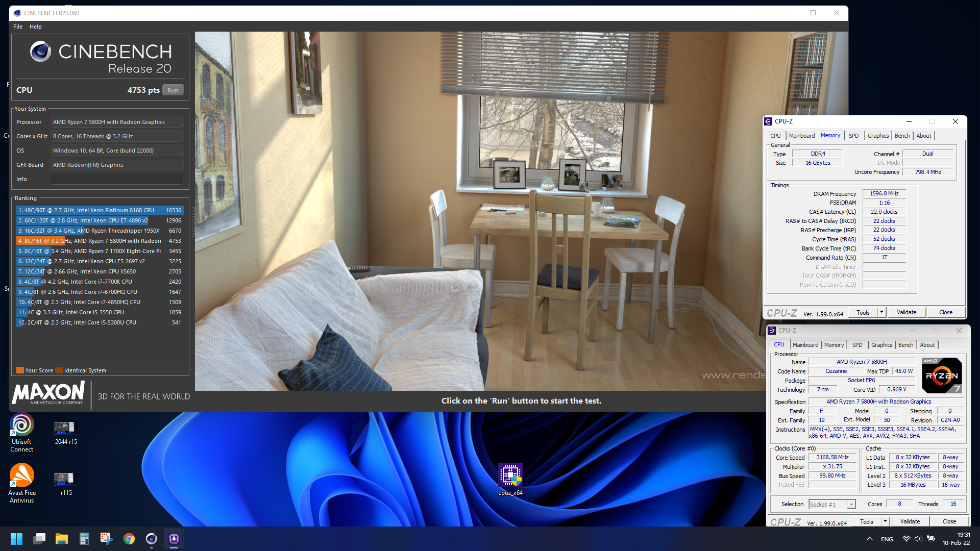This screenshot has width=980, height=551.
Task: Open About tab in lower CPU-Z window
Action: [927, 345]
